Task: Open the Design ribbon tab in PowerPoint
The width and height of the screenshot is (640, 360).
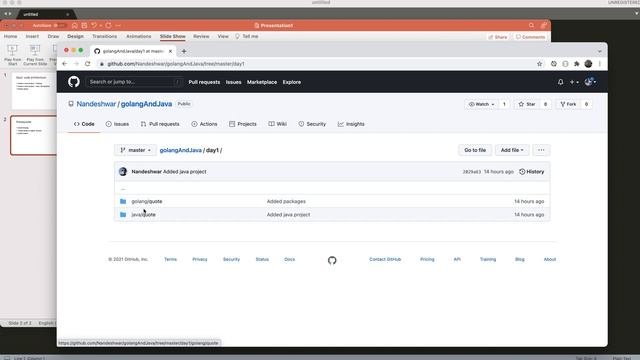Action: (x=76, y=36)
